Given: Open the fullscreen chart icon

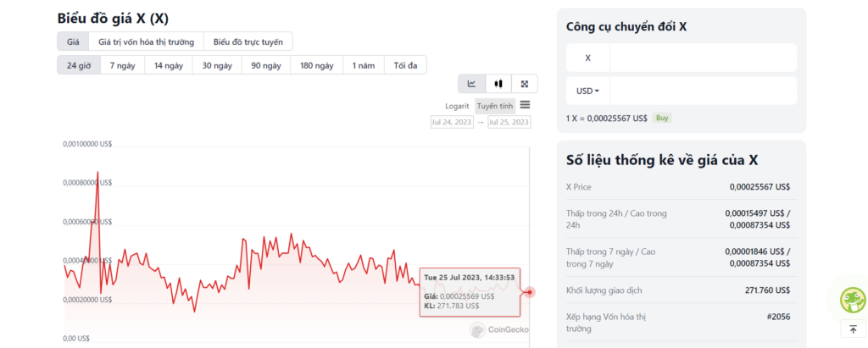Looking at the screenshot, I should click(x=525, y=83).
